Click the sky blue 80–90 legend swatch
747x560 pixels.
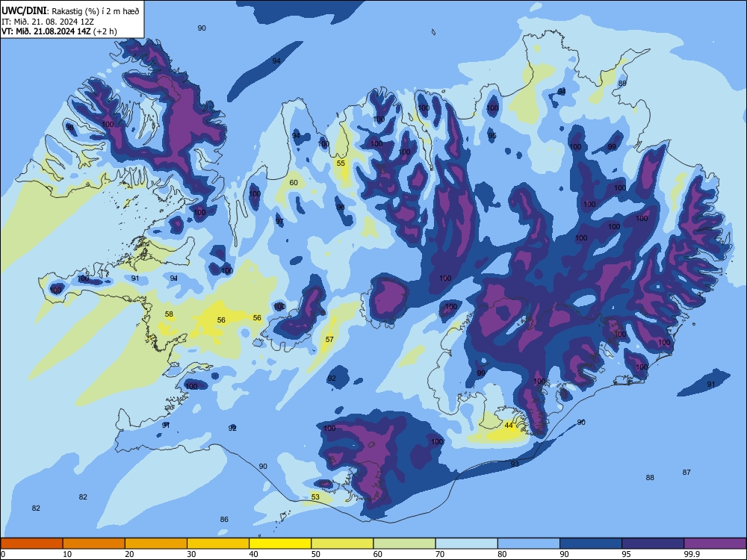coord(529,544)
